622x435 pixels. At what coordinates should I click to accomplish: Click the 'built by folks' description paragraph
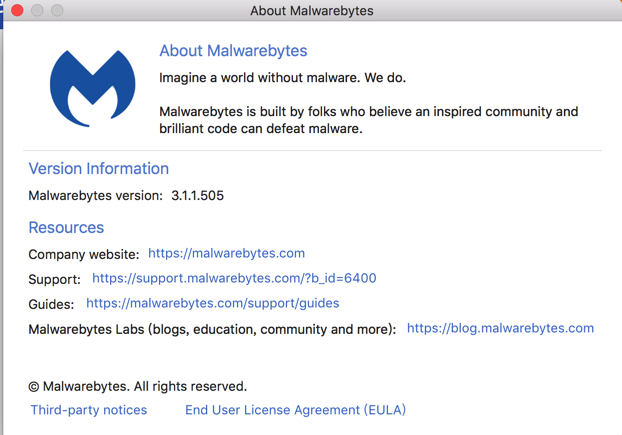(369, 120)
